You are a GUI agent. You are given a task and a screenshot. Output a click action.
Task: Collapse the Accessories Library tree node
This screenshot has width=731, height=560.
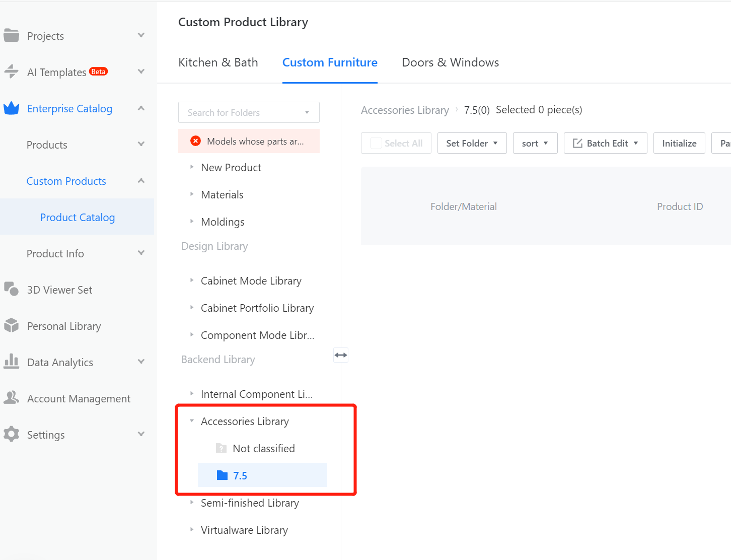click(x=192, y=421)
